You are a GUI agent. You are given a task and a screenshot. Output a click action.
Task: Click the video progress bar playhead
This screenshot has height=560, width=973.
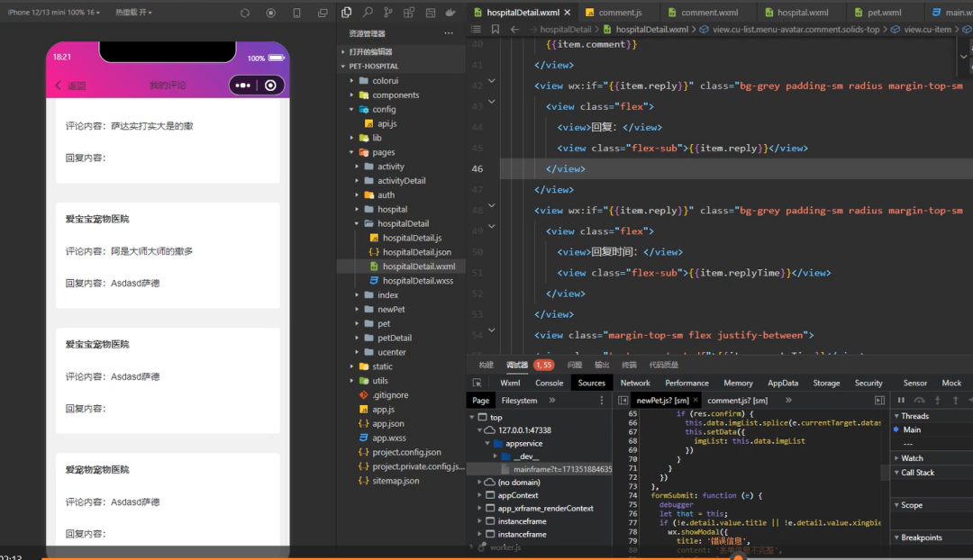click(x=738, y=557)
